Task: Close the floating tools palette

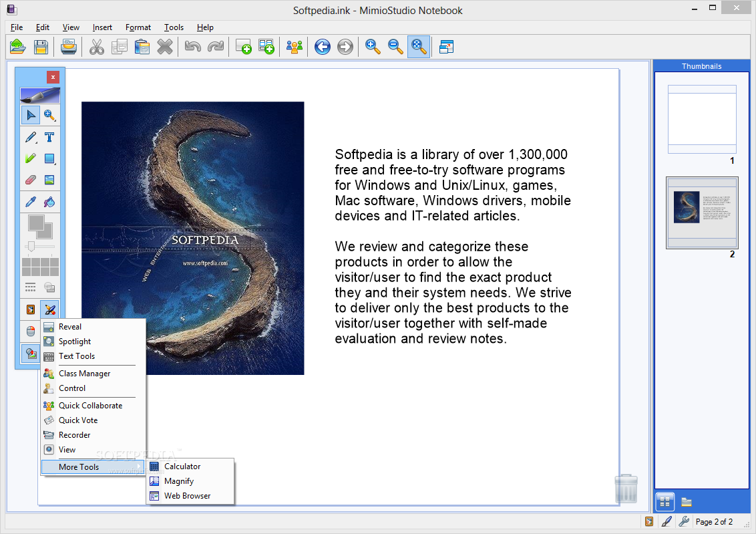Action: click(x=53, y=77)
